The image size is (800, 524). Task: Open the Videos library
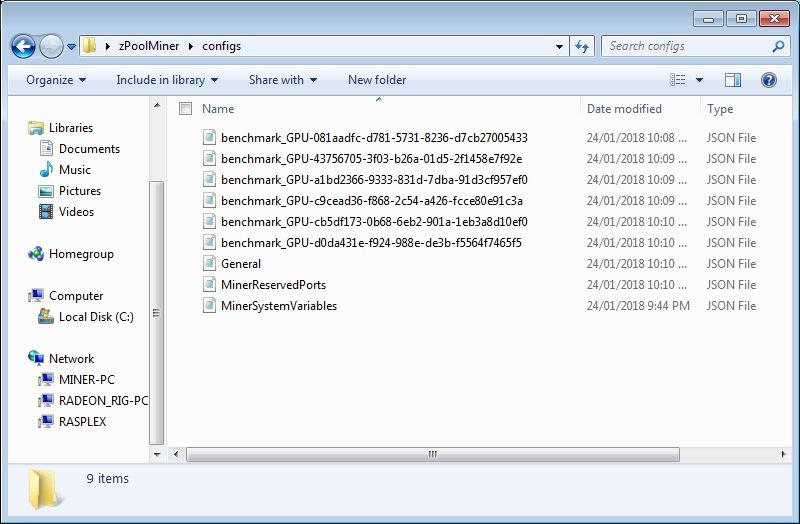coord(77,211)
